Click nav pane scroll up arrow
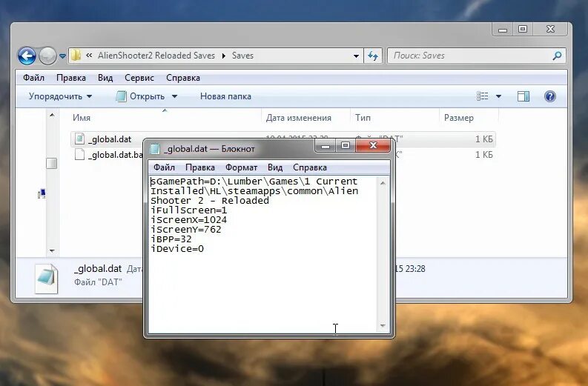588x386 pixels. pos(52,115)
